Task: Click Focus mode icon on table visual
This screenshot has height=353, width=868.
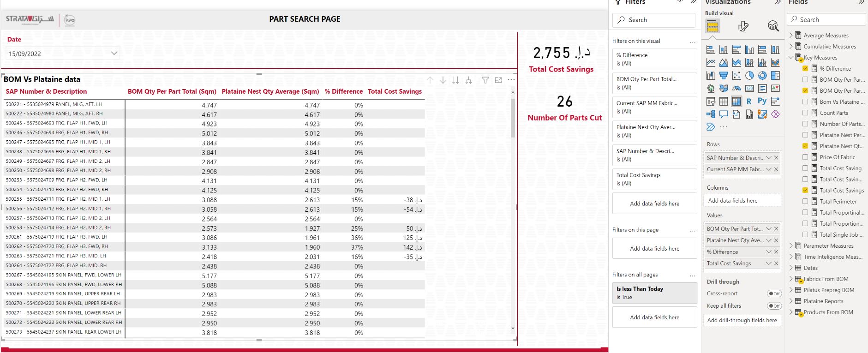Action: click(x=498, y=80)
